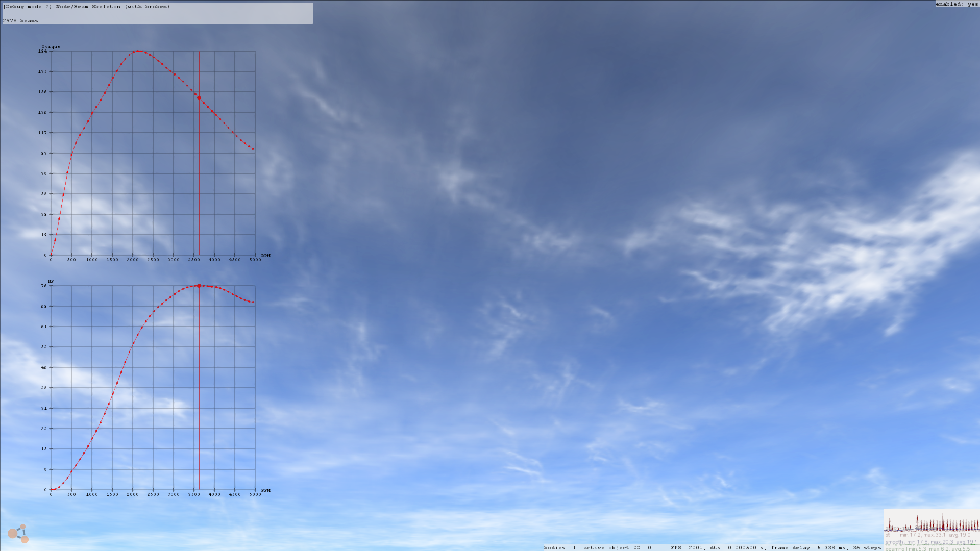
Task: Click the FPS readout in status bar
Action: click(x=687, y=548)
